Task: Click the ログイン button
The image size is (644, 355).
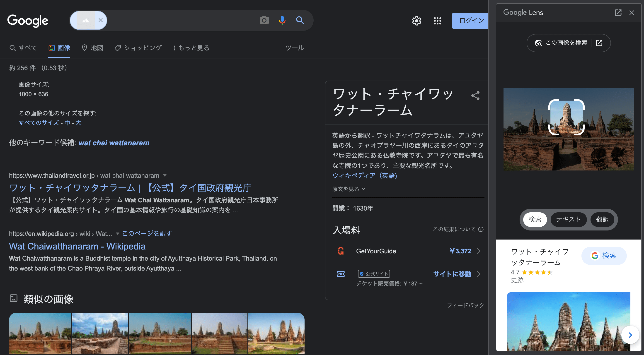Action: click(470, 21)
